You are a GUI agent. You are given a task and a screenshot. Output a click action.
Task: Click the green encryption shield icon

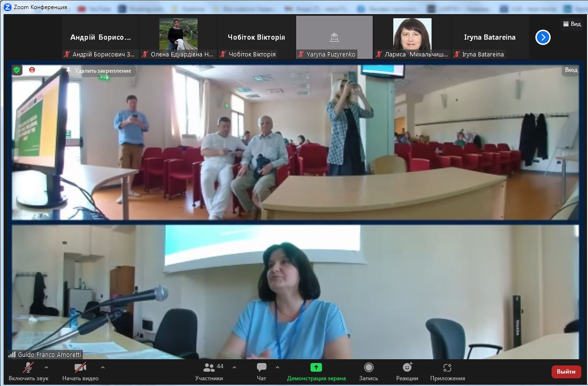tap(17, 70)
